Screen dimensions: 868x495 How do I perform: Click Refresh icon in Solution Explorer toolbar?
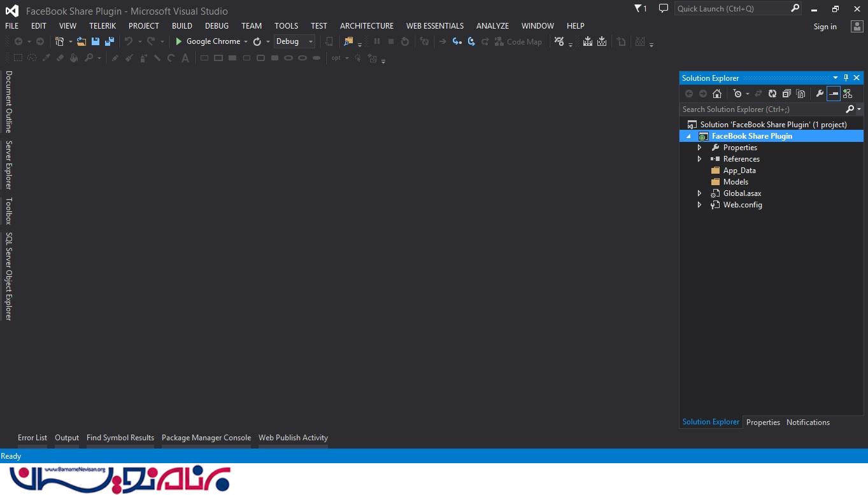point(772,94)
